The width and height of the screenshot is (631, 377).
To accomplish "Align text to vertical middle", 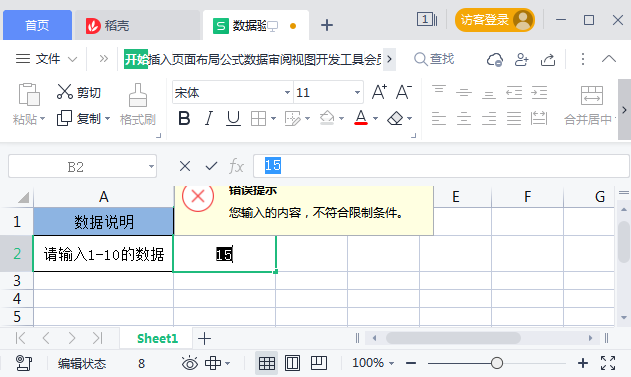I will tap(464, 93).
